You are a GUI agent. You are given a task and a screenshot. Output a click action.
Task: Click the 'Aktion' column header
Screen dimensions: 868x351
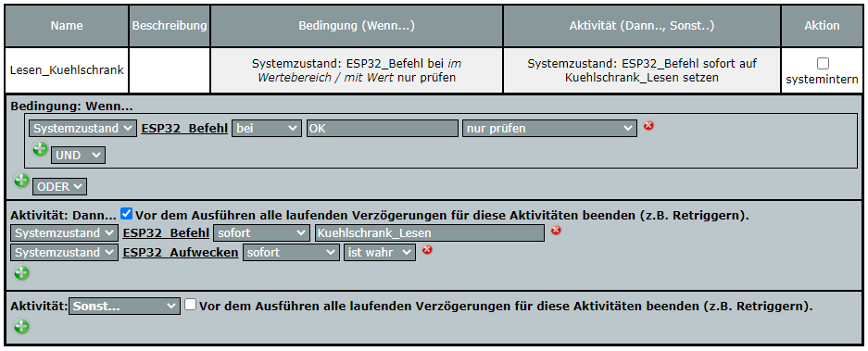(822, 25)
